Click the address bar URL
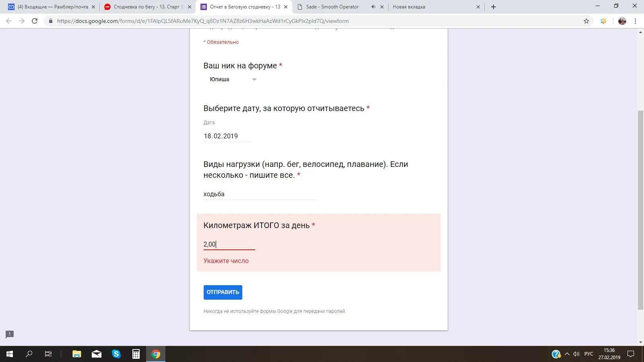Image resolution: width=644 pixels, height=362 pixels. click(203, 21)
